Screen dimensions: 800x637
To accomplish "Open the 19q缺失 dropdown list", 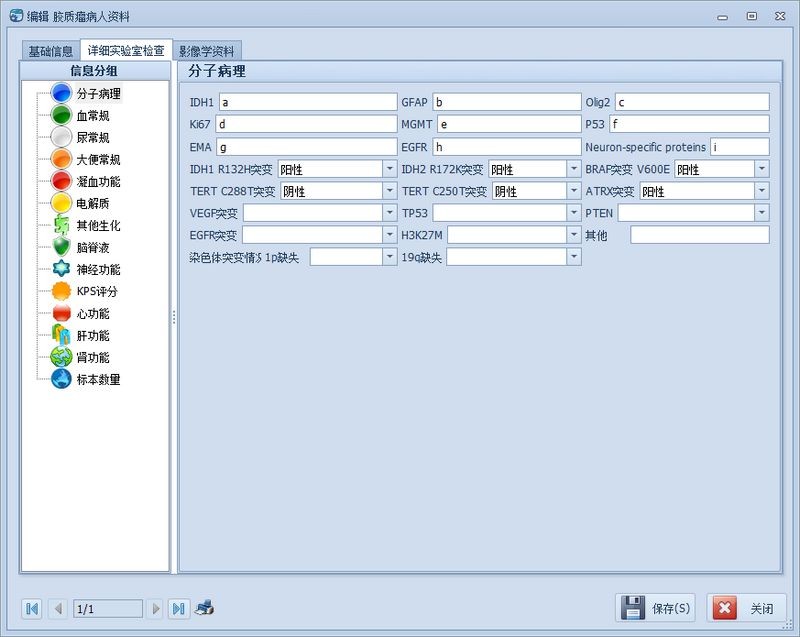I will [x=573, y=257].
